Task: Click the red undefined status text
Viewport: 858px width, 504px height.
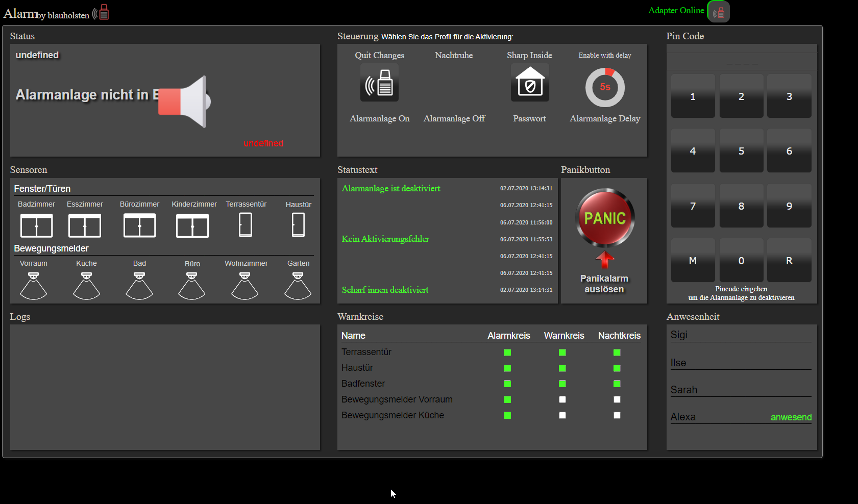Action: [263, 143]
